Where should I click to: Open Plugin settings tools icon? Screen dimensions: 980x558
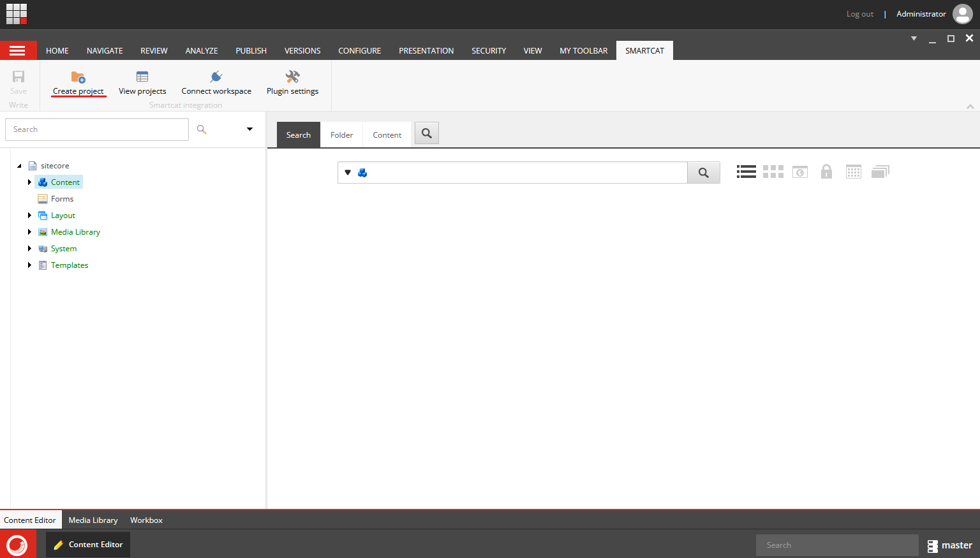click(x=293, y=77)
